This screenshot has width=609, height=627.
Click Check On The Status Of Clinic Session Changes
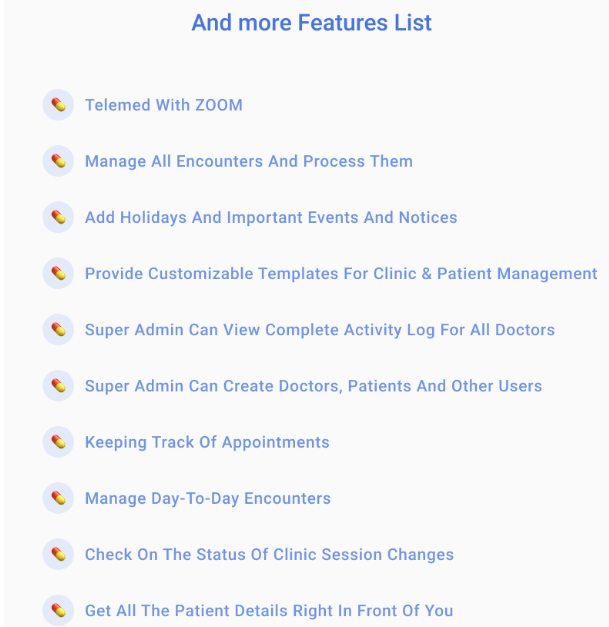point(269,553)
